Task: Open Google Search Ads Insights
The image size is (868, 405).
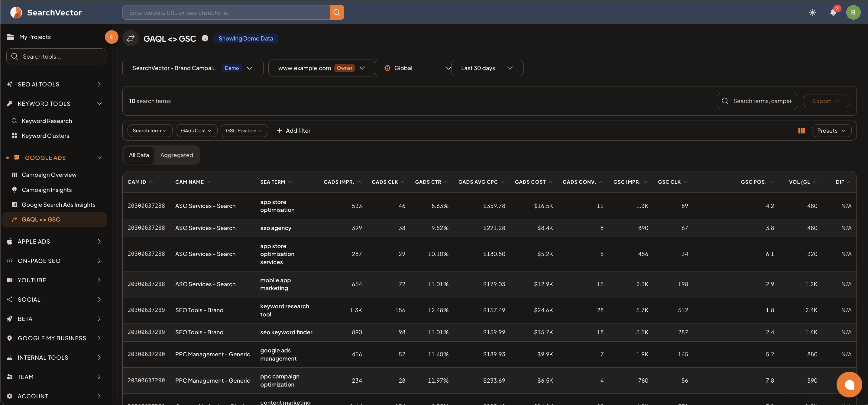Action: click(x=58, y=205)
